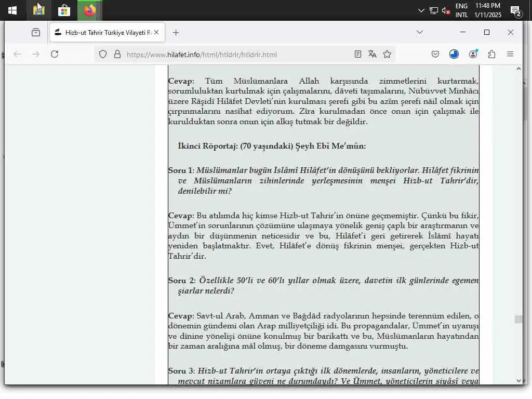Open network status tray icon
The width and height of the screenshot is (532, 399).
434,10
